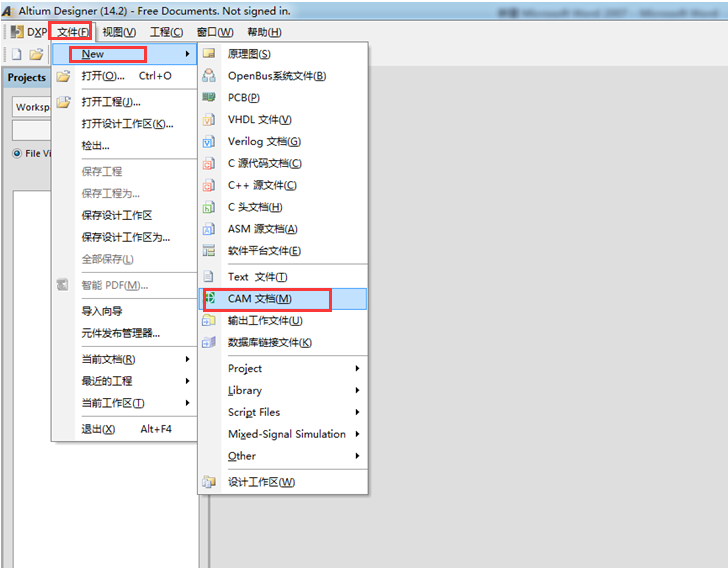
Task: Open the 工程(C) menu
Action: click(x=166, y=32)
